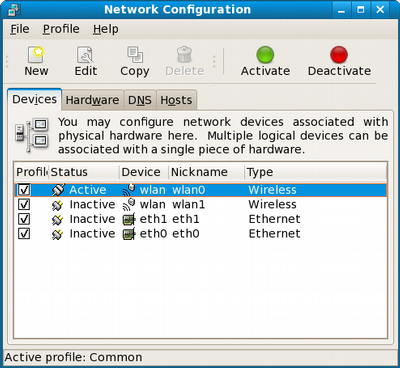The width and height of the screenshot is (400, 368).
Task: Click the plug status icon for wlan1
Action: (x=58, y=204)
